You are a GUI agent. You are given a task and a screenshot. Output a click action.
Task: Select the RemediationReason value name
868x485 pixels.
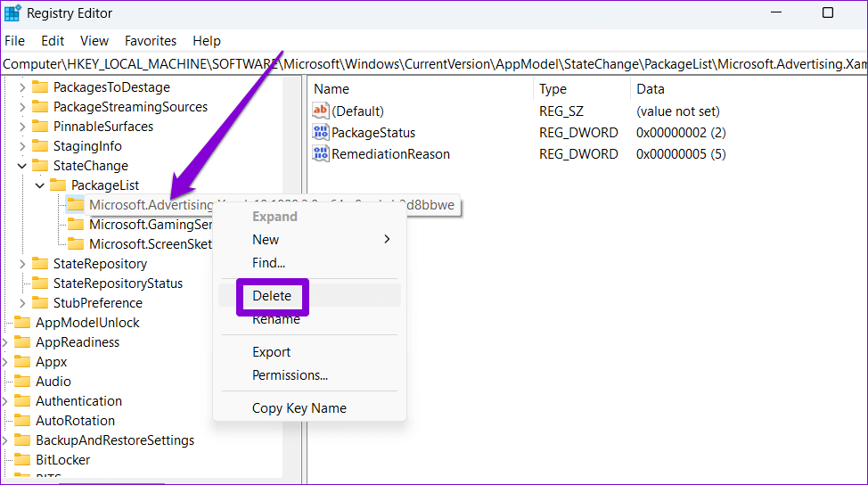[391, 154]
